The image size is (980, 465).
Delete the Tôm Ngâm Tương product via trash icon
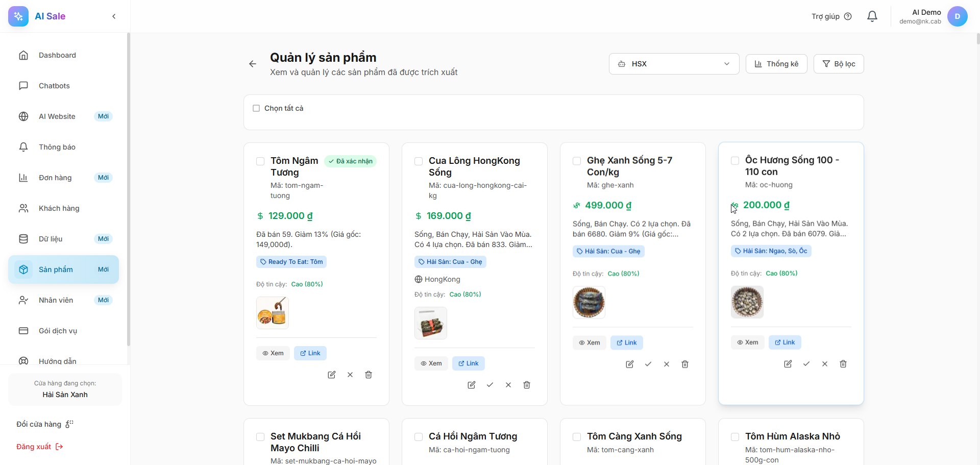pyautogui.click(x=369, y=375)
